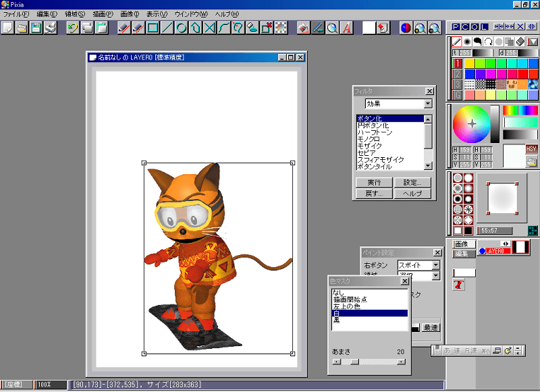Select the curve drawing tool
The height and width of the screenshot is (392, 540).
point(224,28)
